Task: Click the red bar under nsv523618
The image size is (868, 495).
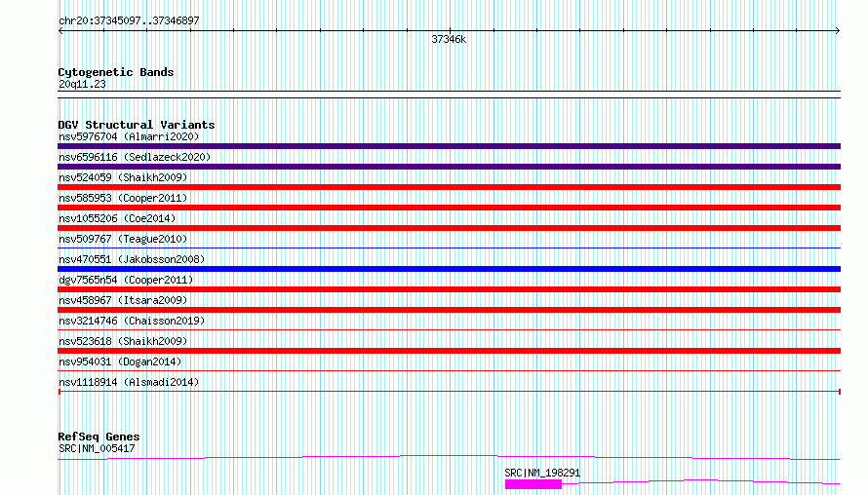Action: (449, 351)
